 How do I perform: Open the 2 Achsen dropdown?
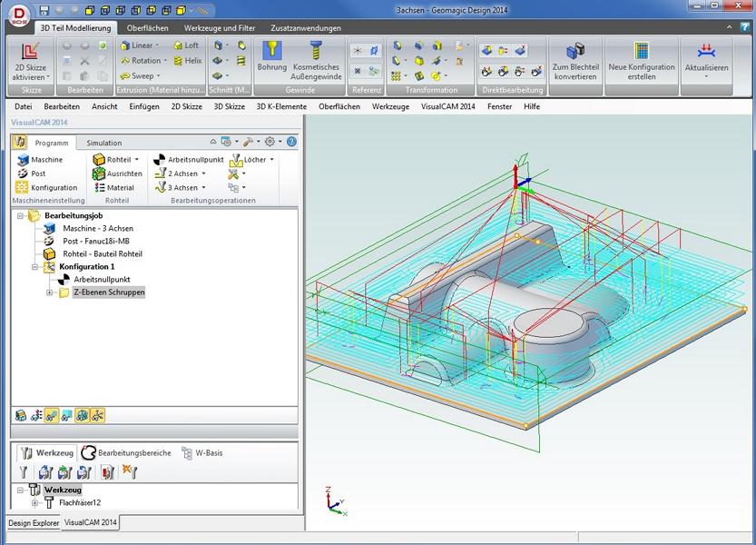(203, 173)
